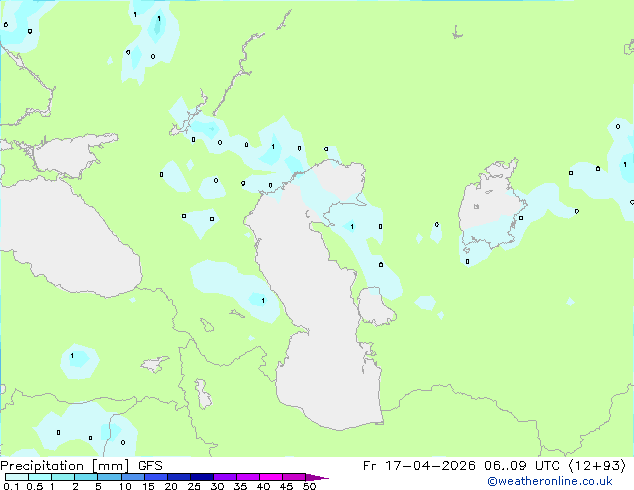Click the purple arrow tip past 50
Screen dimensions: 634x490
coord(316,477)
